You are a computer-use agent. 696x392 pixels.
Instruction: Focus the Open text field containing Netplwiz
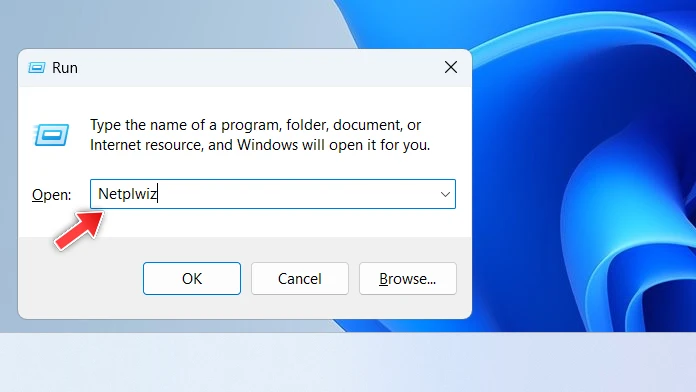(273, 194)
